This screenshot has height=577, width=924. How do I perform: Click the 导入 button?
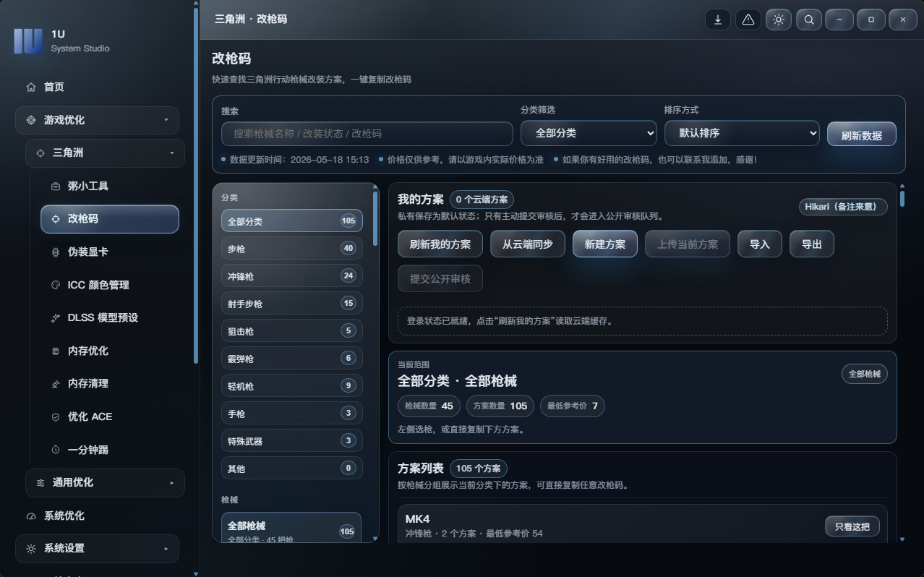760,244
